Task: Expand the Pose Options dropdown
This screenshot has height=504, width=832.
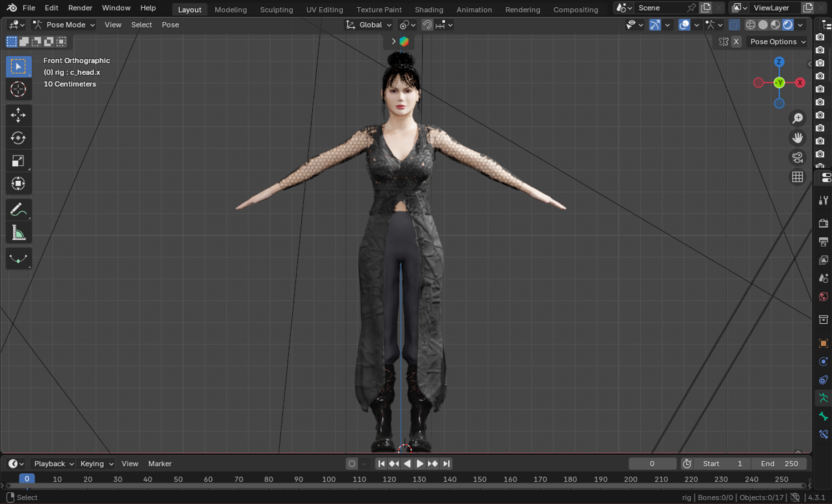Action: pos(778,42)
